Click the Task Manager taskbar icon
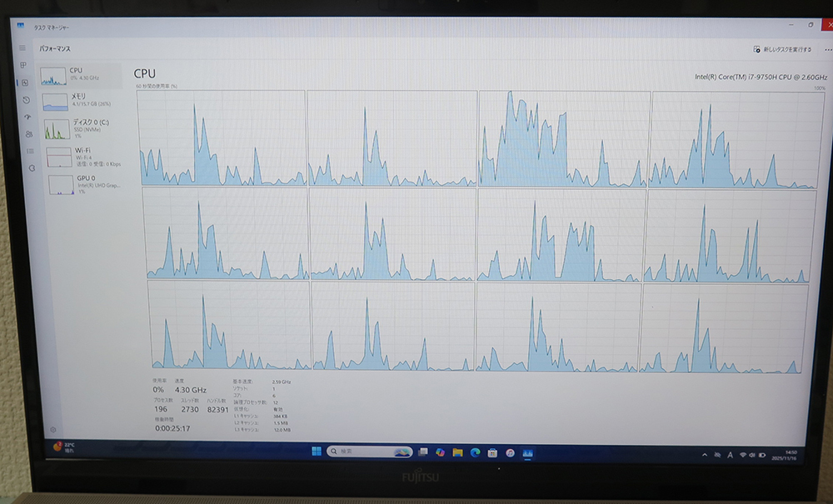The height and width of the screenshot is (504, 833). coord(527,453)
